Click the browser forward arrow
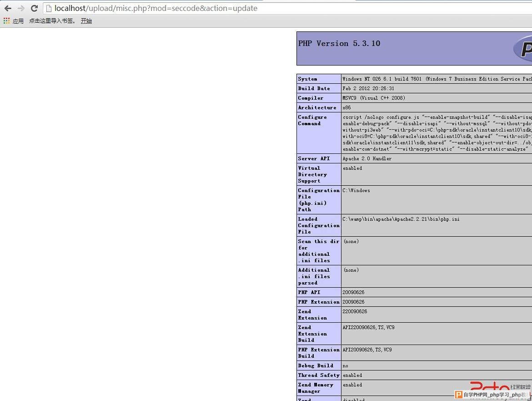 21,8
